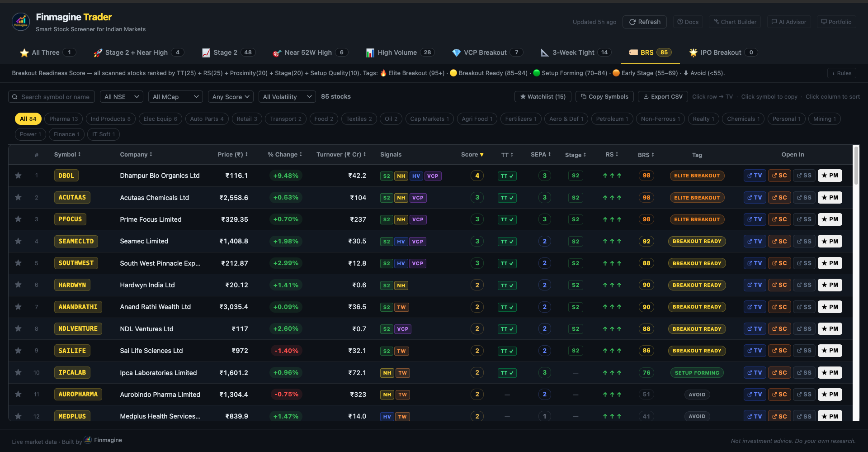
Task: Expand the All Volatility dropdown
Action: 287,97
